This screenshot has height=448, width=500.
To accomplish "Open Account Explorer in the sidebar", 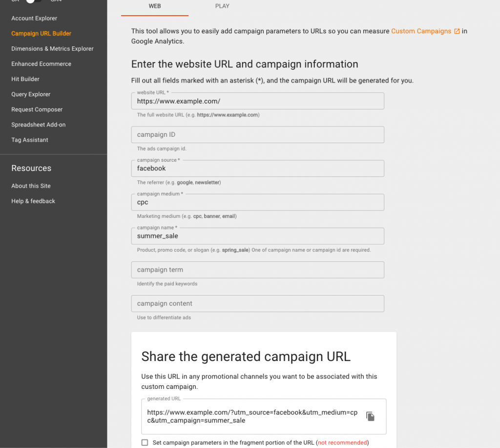I will pos(34,18).
